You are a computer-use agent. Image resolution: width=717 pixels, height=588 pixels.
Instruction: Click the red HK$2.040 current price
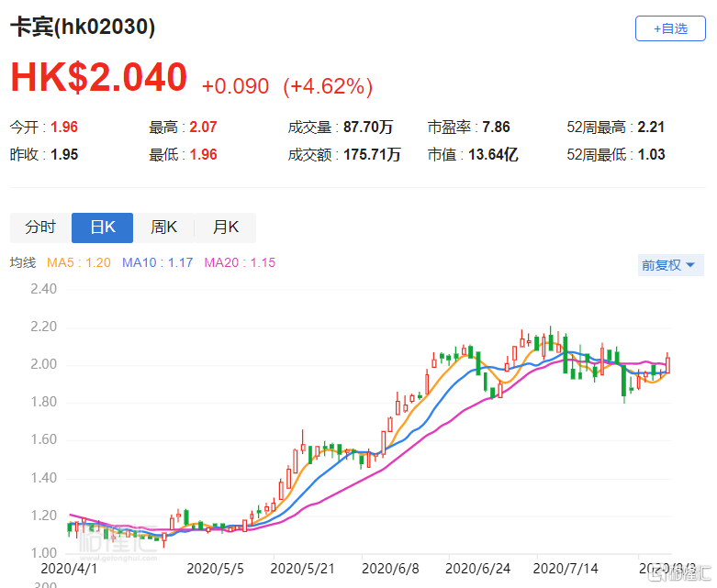click(x=98, y=78)
